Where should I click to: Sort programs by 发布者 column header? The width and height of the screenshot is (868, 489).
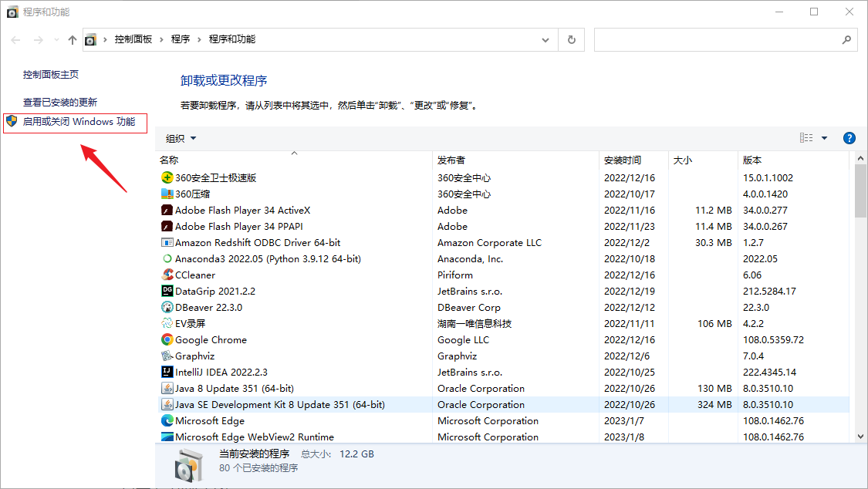point(451,160)
